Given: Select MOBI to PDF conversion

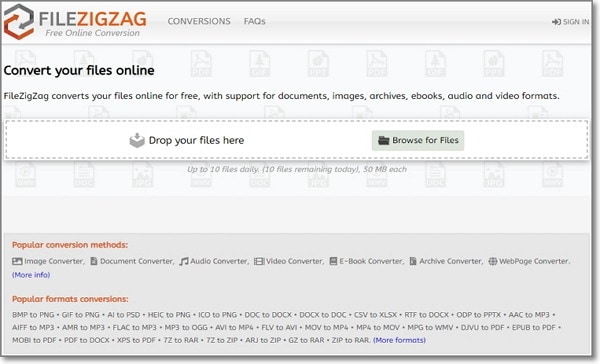Looking at the screenshot, I should [34, 340].
